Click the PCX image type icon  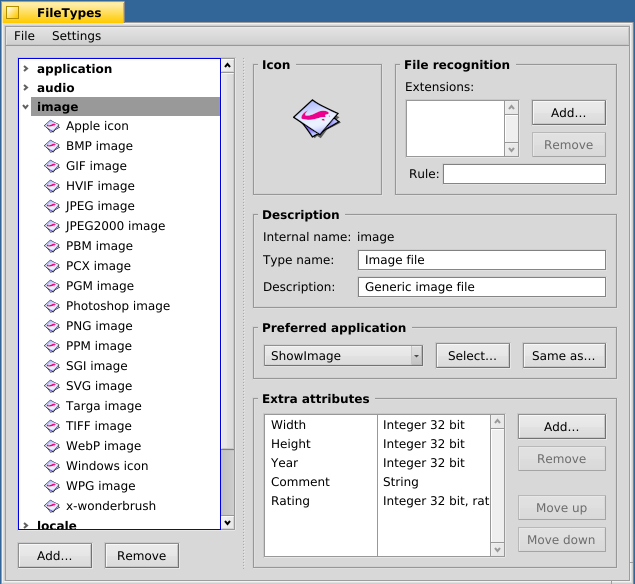52,266
